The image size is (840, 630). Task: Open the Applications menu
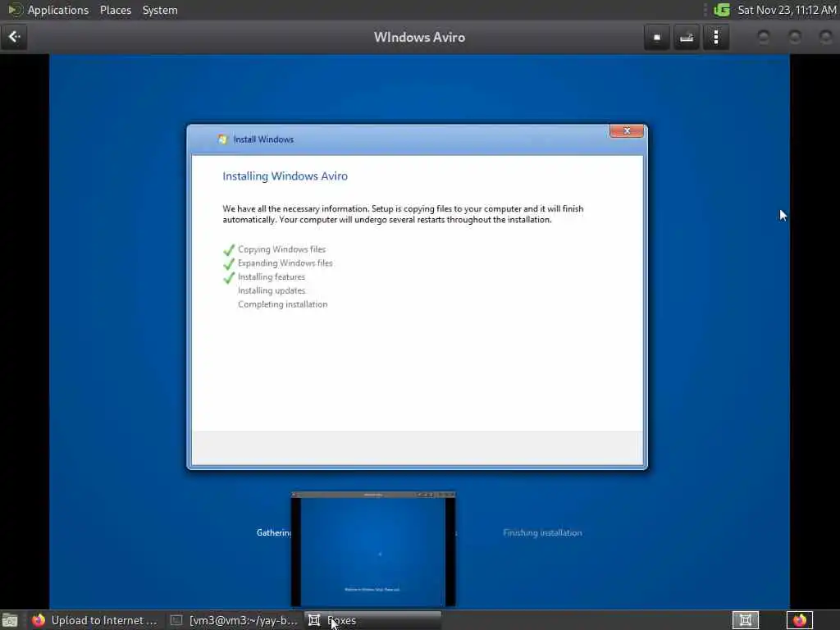click(x=58, y=10)
